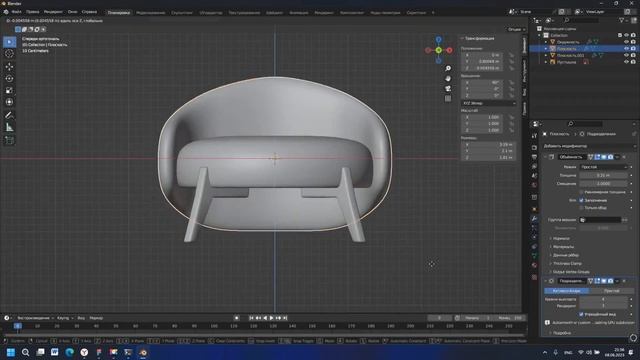Open the Рендеринг menu
This screenshot has height=360, width=640.
click(x=53, y=12)
